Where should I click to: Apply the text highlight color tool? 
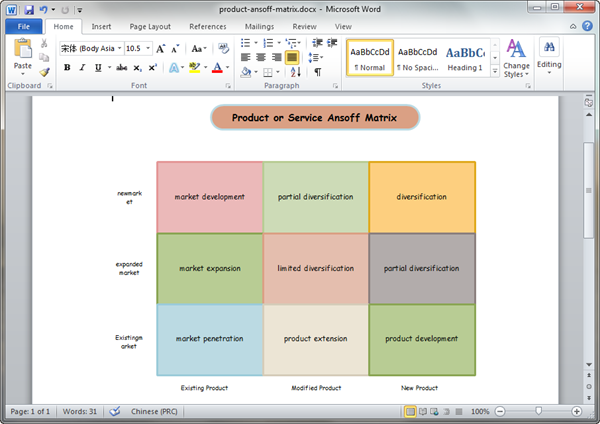point(196,68)
